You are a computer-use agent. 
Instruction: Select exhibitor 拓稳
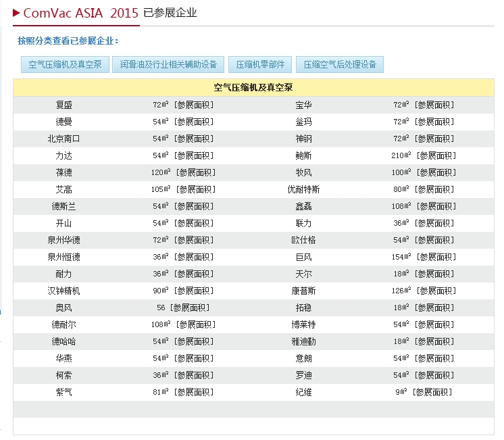(303, 308)
